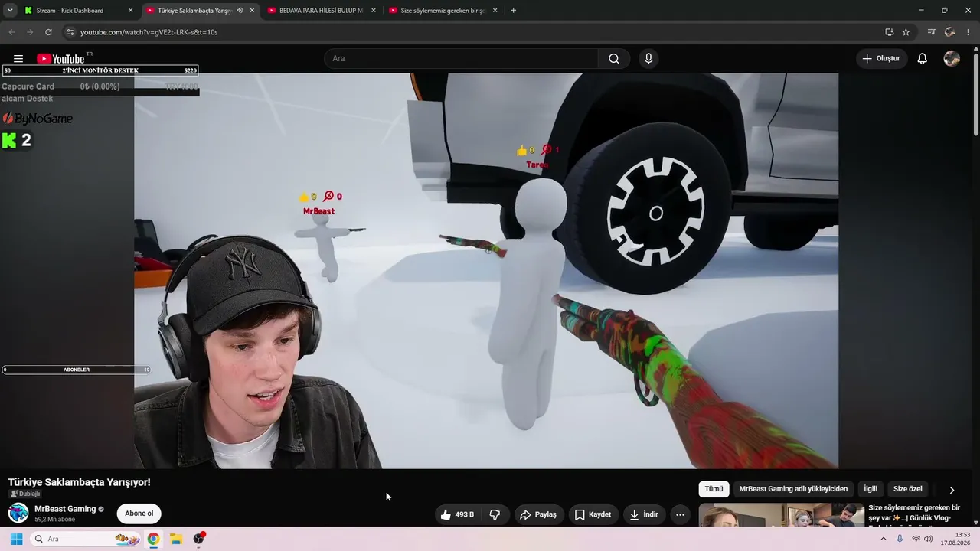The image size is (980, 551).
Task: Open the Wi-Fi network tray icon
Action: (916, 539)
